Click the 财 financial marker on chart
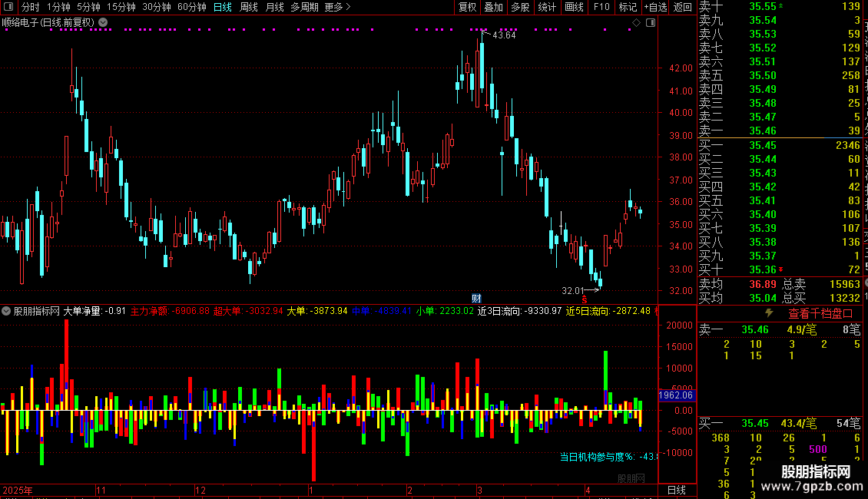Screen dimensions: 868x499 click(x=476, y=298)
